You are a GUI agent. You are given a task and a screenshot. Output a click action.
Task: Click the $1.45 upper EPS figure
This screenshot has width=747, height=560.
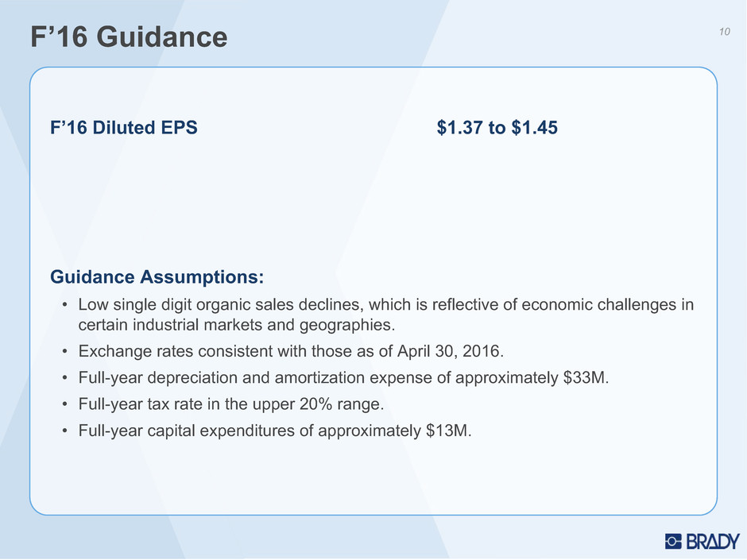[534, 128]
